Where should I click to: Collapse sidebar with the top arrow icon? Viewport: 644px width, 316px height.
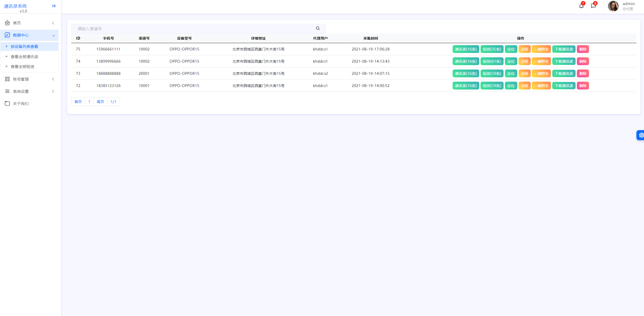point(54,6)
